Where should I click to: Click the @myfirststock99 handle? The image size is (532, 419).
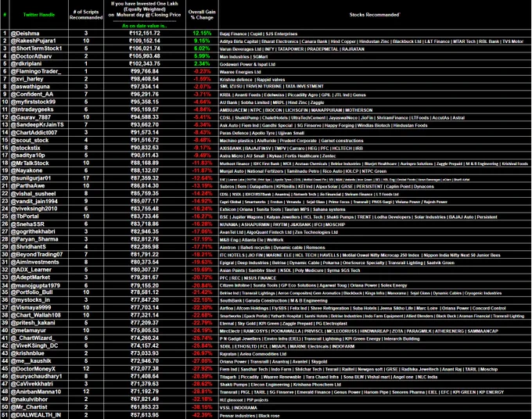[x=33, y=102]
